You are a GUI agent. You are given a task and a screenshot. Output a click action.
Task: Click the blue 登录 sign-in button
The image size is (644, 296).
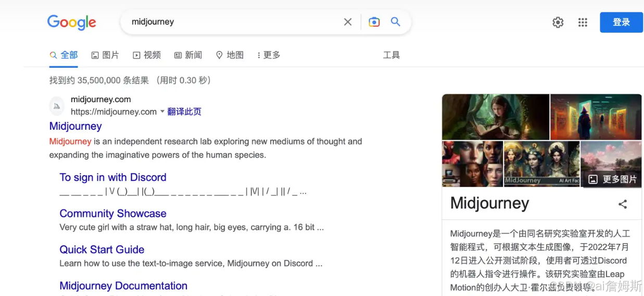pyautogui.click(x=621, y=22)
